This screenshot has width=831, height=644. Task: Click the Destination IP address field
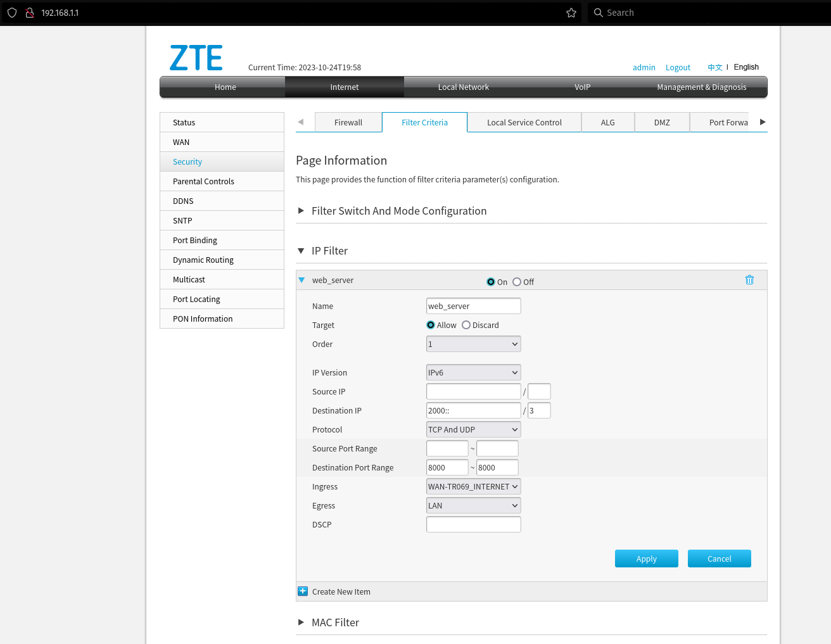(474, 410)
